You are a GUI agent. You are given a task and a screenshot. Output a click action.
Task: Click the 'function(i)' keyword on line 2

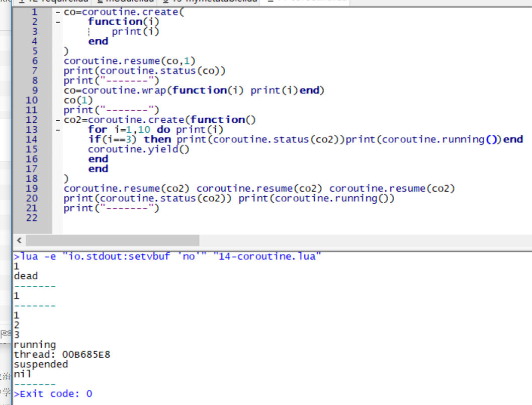[x=124, y=22]
